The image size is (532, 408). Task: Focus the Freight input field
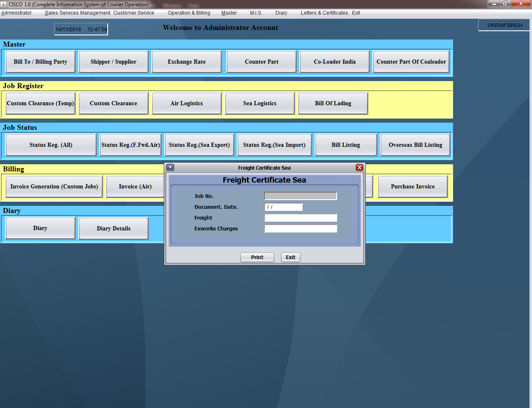pos(300,218)
